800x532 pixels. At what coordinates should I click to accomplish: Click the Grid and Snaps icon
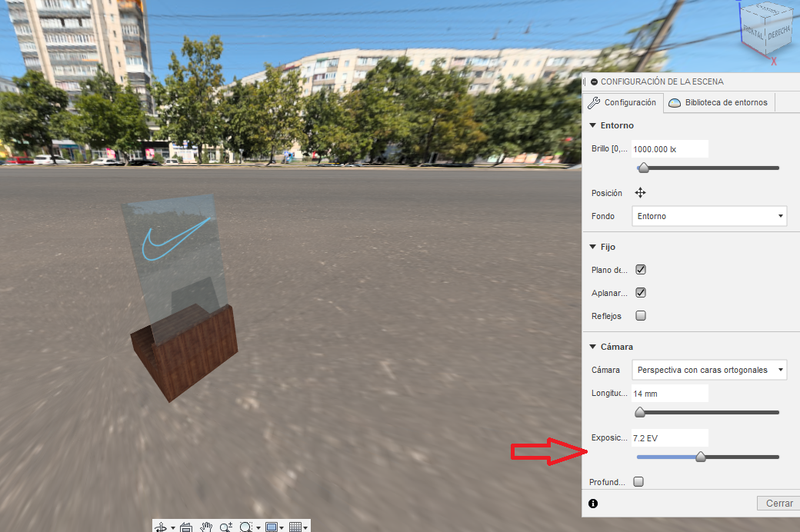295,527
